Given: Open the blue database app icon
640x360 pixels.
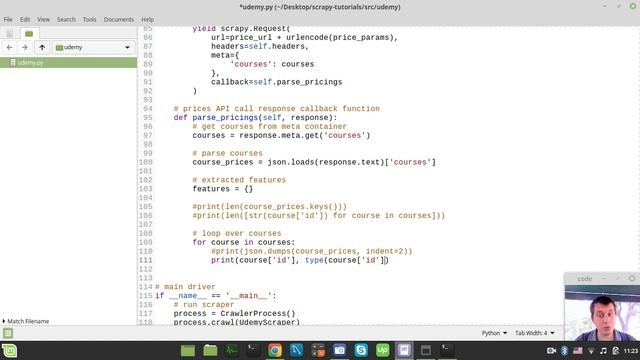Looking at the screenshot, I should (296, 351).
